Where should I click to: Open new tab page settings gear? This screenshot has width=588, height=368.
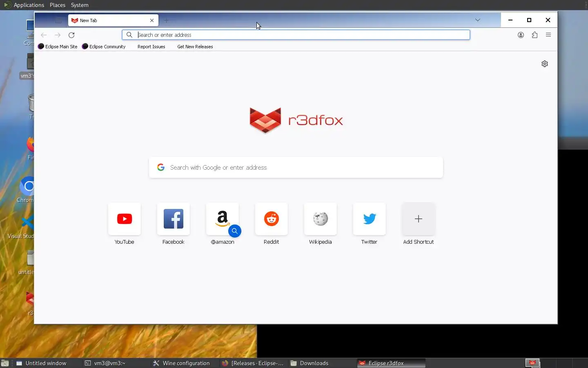(545, 64)
